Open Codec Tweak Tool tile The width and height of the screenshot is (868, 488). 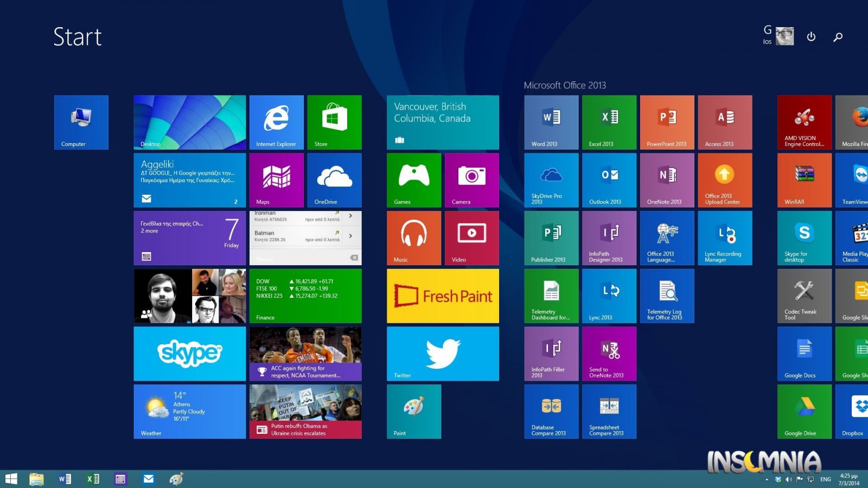pyautogui.click(x=805, y=296)
